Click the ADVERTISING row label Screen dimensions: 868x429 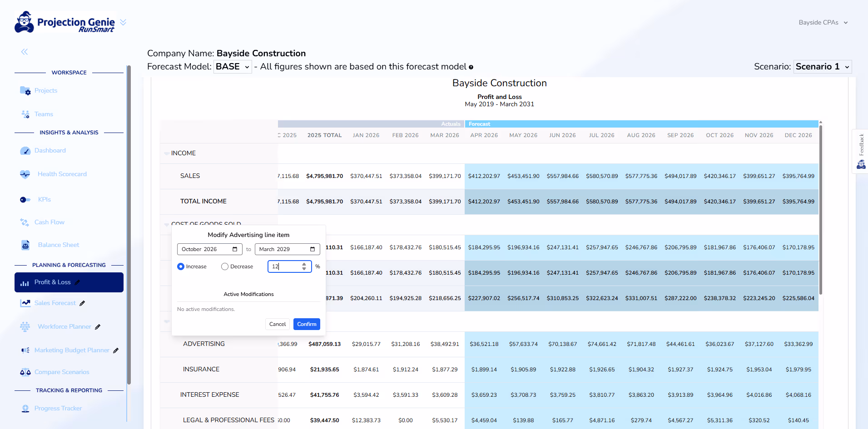point(204,344)
